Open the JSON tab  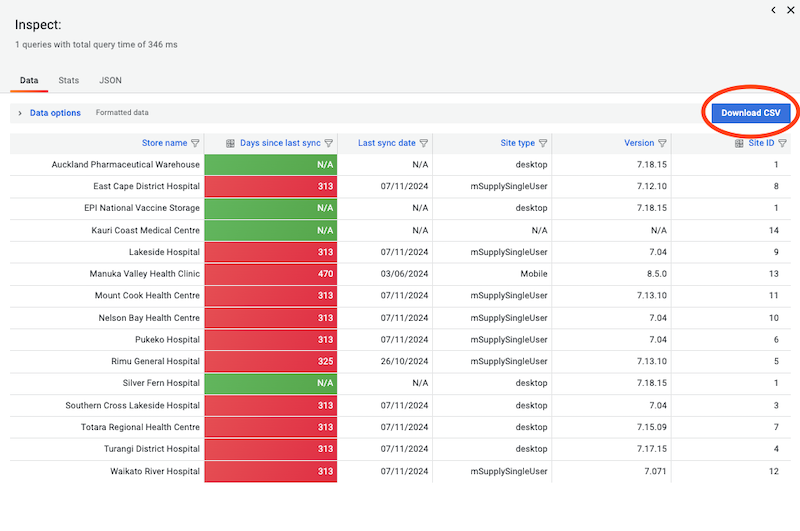pos(110,80)
